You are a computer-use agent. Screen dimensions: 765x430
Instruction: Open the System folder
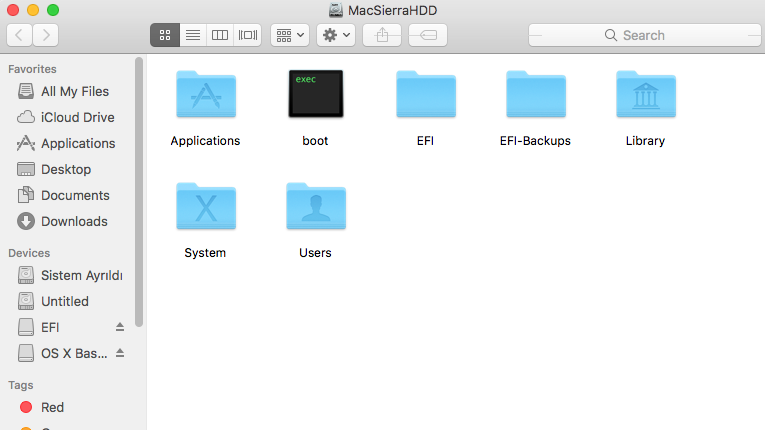tap(205, 207)
